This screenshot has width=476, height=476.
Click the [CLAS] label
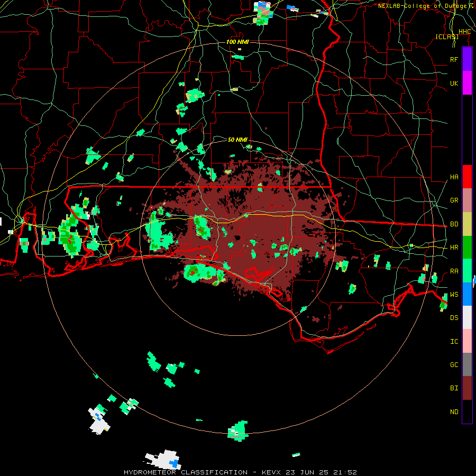click(x=447, y=36)
